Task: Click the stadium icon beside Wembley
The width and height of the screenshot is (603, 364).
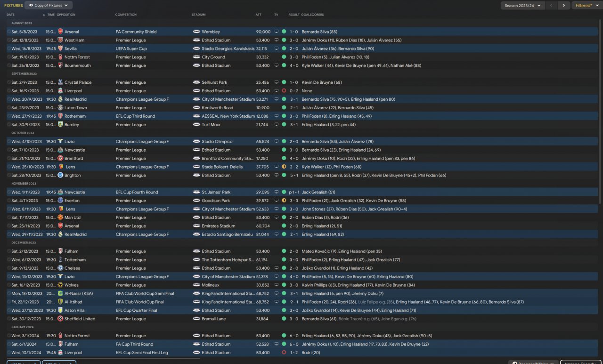Action: click(196, 32)
